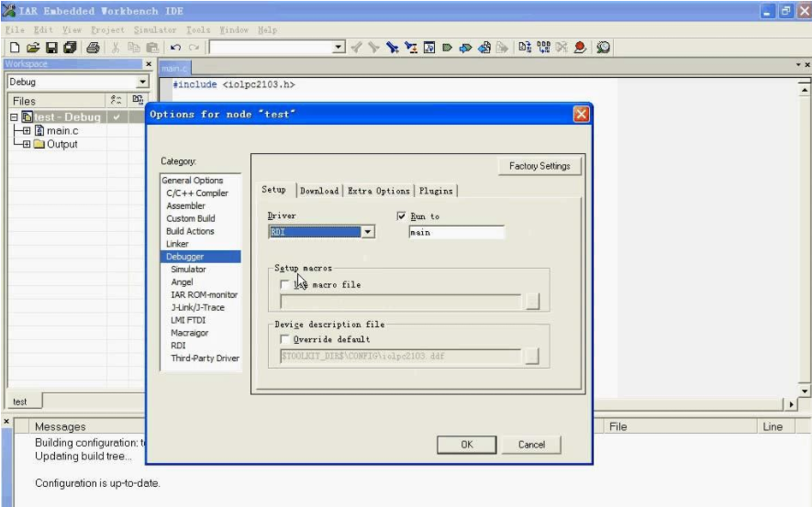812x507 pixels.
Task: Open the Tools menu
Action: (x=198, y=30)
